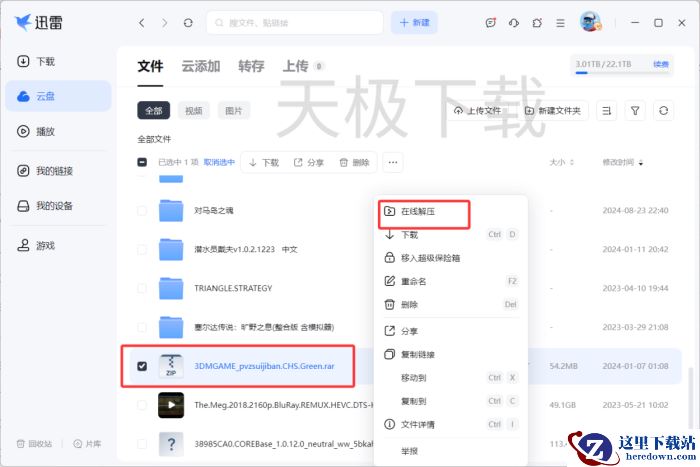Switch to the 云添加 tab
This screenshot has width=700, height=467.
200,66
